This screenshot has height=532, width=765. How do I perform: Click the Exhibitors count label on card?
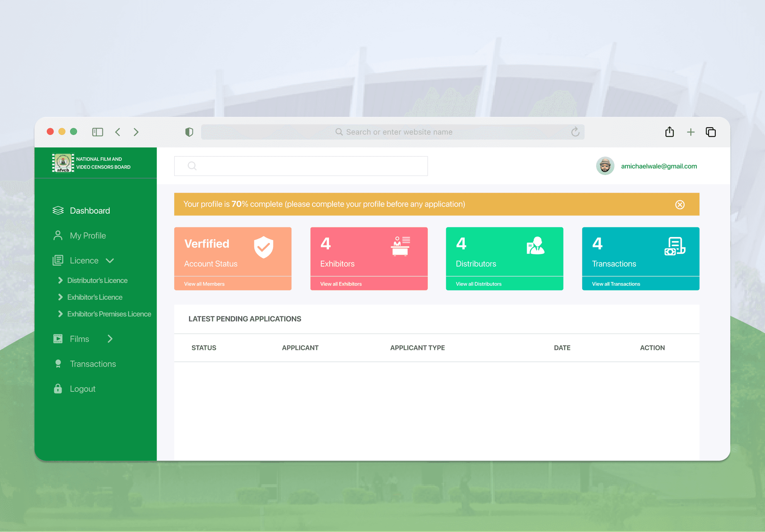coord(338,264)
